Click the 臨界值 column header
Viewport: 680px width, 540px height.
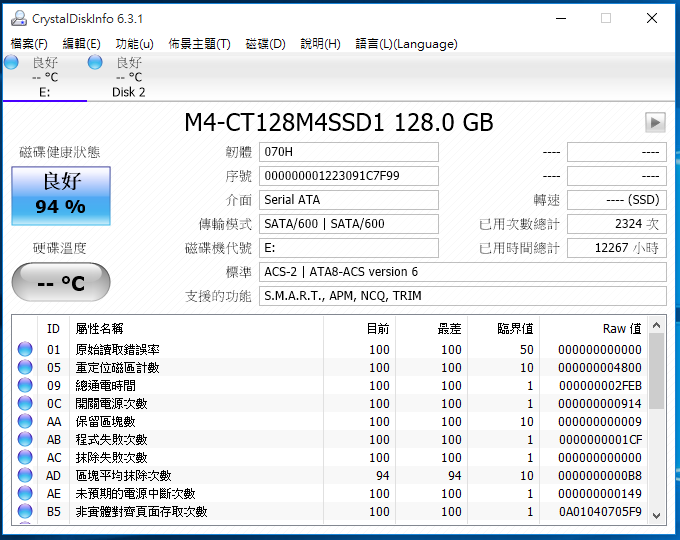[x=503, y=329]
